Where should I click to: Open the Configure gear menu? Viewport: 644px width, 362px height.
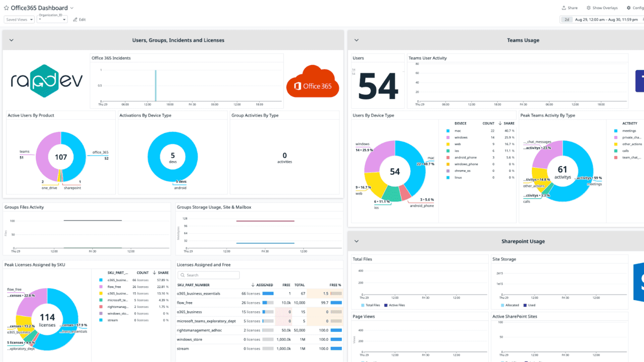click(635, 8)
